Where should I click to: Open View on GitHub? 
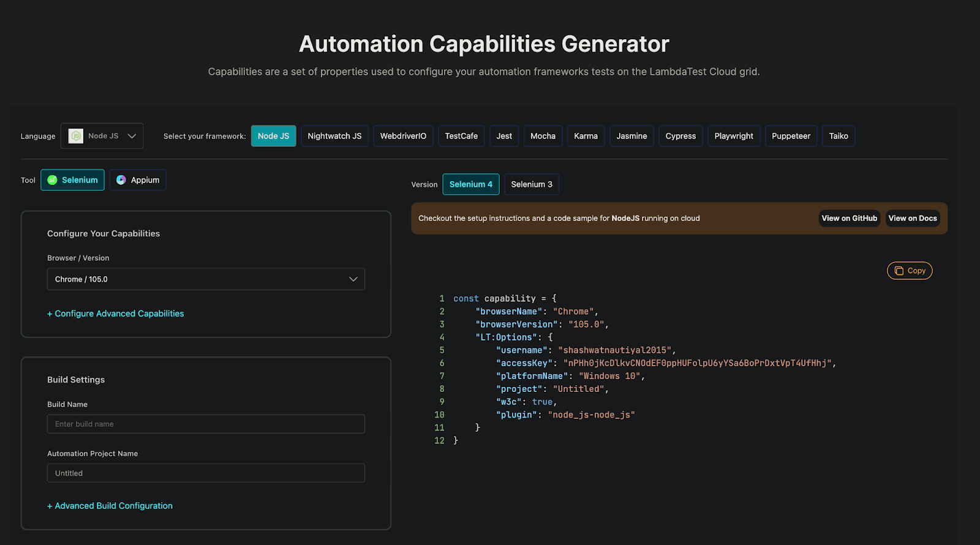850,218
